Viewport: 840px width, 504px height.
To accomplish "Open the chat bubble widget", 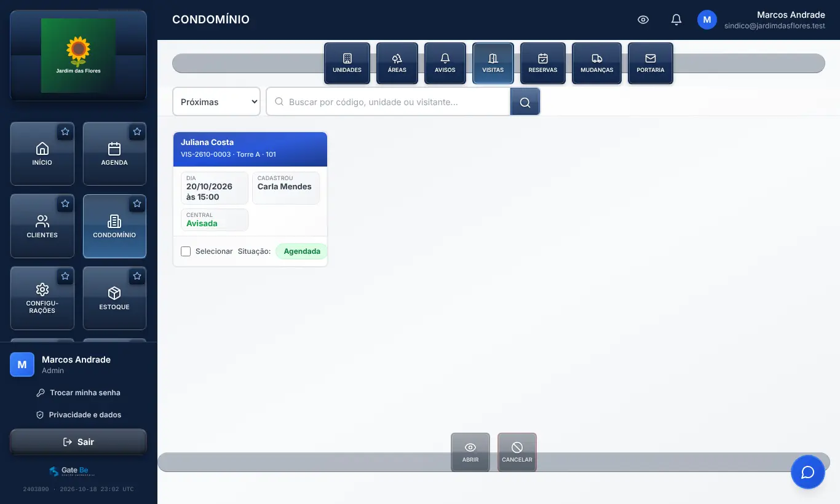I will tap(807, 472).
